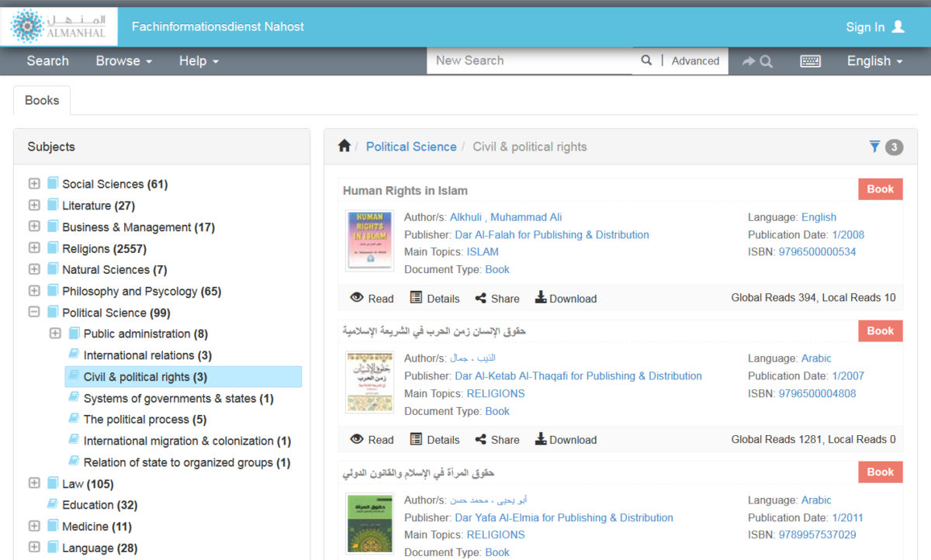Expand Philosophy and Psycology node
This screenshot has height=560, width=931.
click(34, 291)
